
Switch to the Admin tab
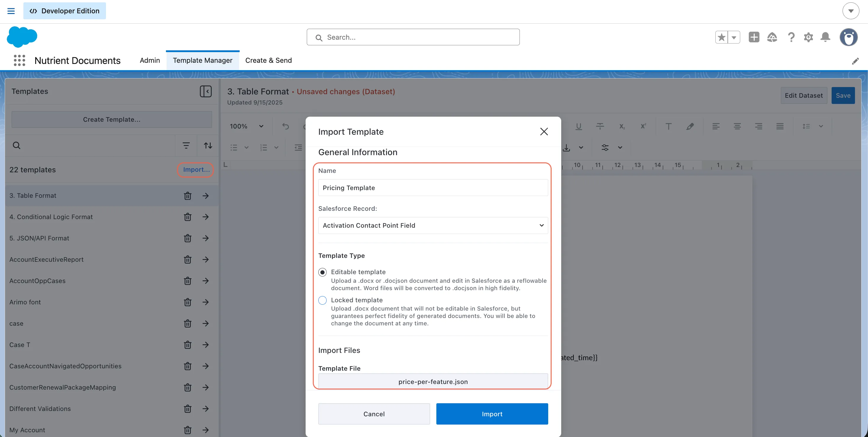[x=150, y=60]
